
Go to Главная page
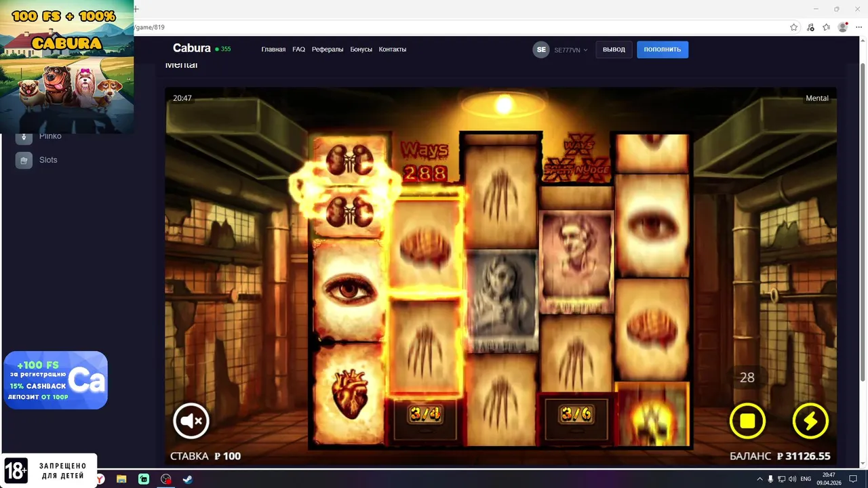click(273, 49)
